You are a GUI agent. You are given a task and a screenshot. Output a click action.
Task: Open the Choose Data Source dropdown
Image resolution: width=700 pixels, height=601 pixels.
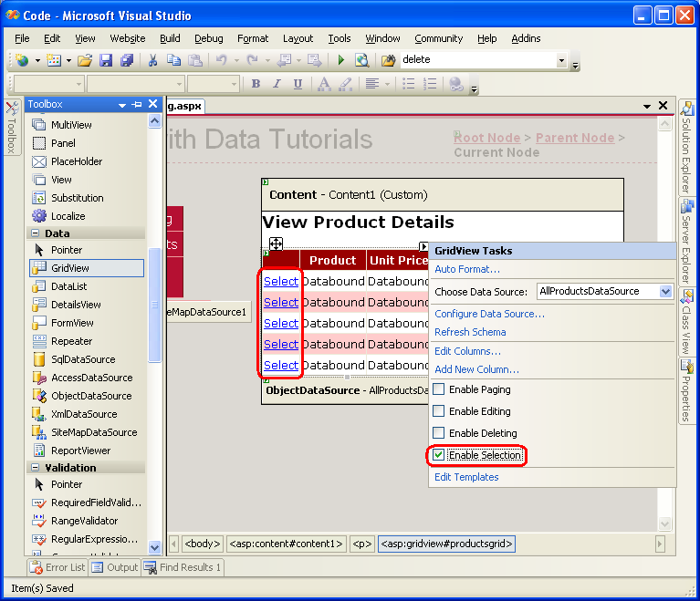665,292
